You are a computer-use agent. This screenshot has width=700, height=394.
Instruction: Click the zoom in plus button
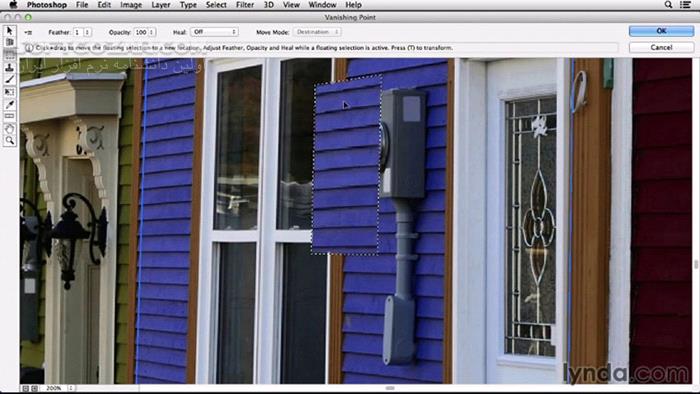[x=34, y=388]
